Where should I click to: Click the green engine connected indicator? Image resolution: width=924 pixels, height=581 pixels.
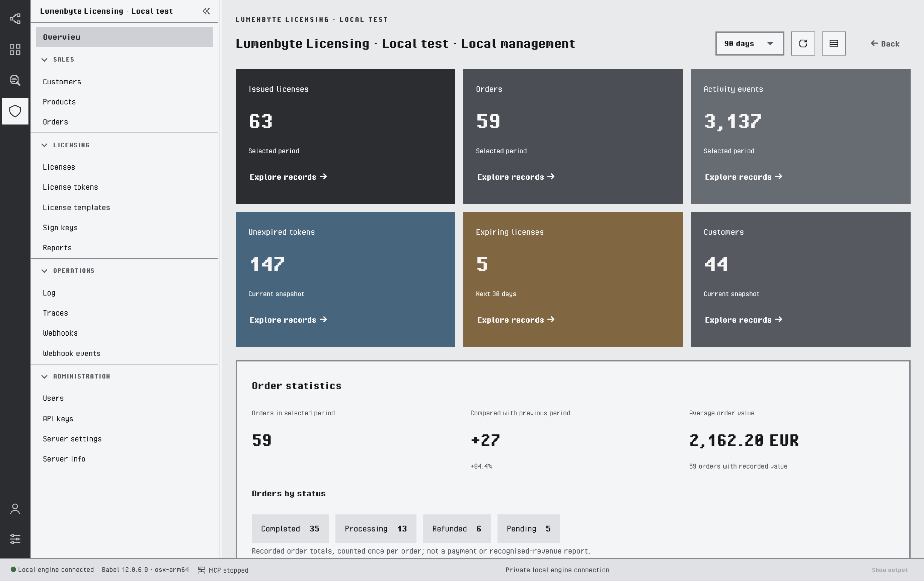coord(13,570)
